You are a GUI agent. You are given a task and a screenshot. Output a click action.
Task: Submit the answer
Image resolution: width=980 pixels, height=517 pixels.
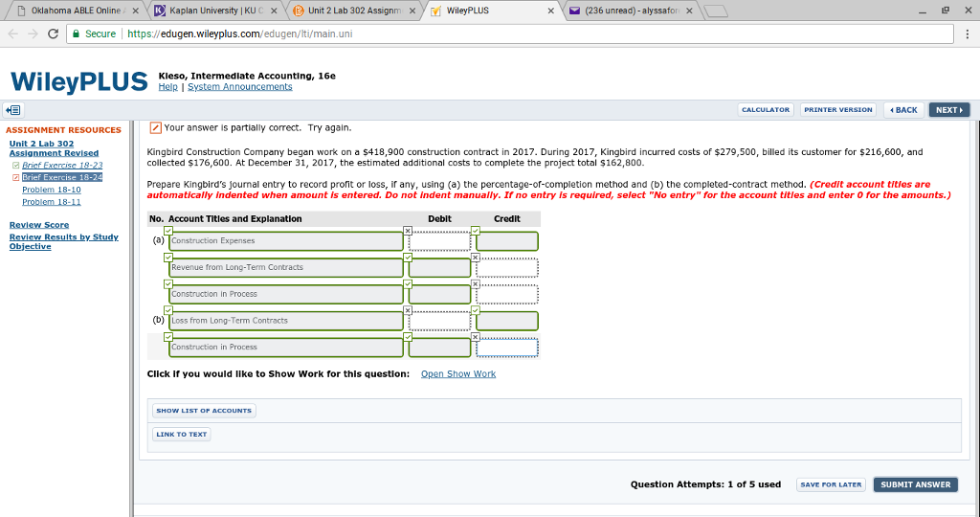[916, 484]
